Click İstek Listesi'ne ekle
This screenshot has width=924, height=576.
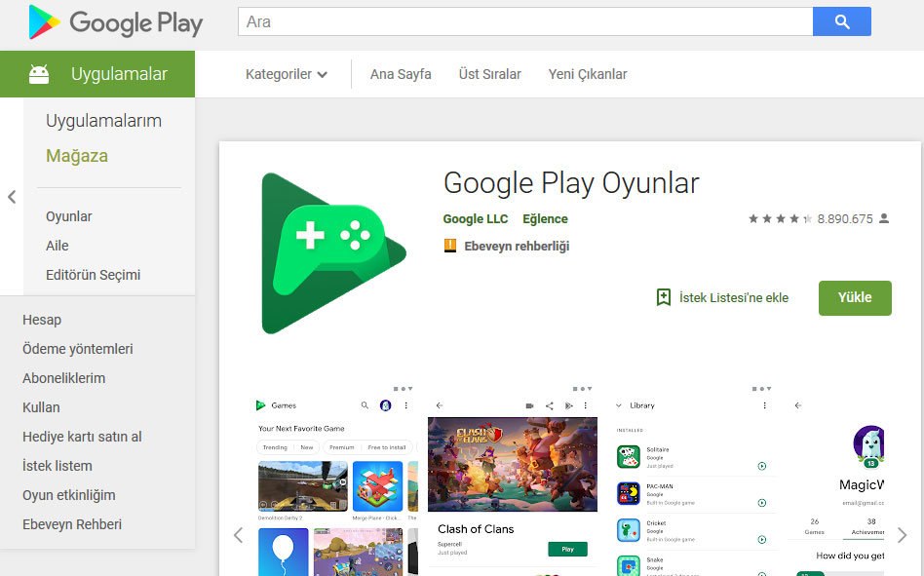734,298
